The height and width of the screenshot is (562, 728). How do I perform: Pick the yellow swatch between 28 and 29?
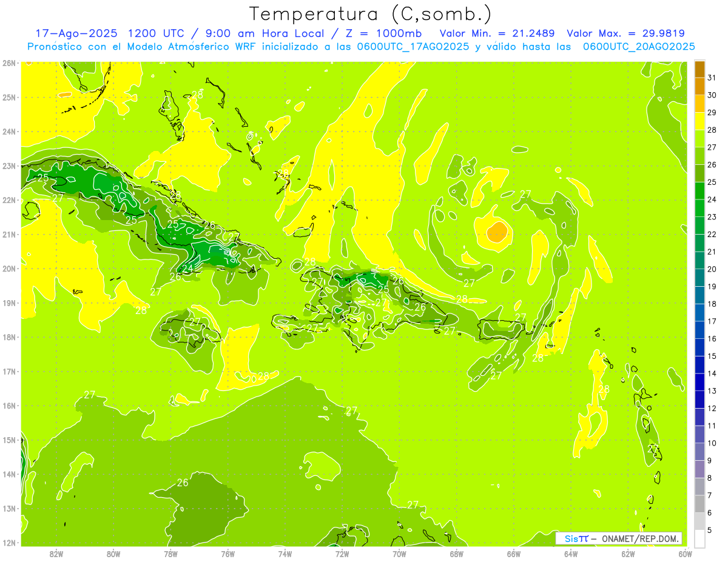(x=699, y=121)
